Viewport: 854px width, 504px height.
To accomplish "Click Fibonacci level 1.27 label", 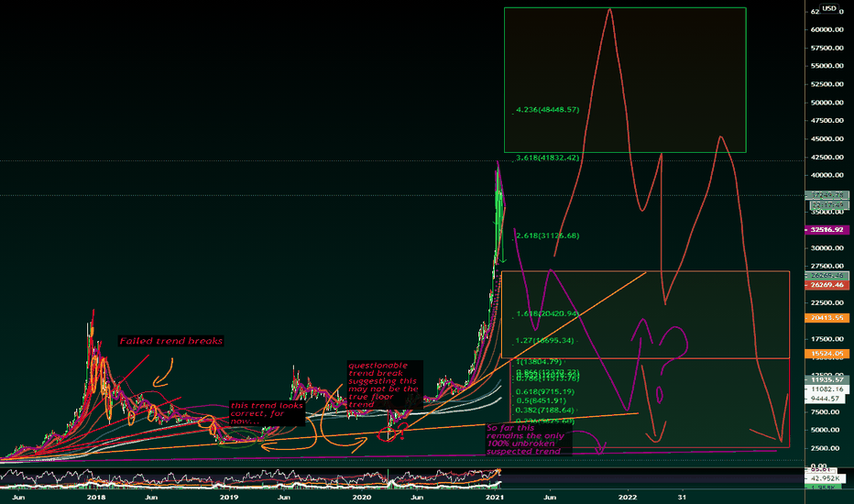I will pyautogui.click(x=544, y=341).
